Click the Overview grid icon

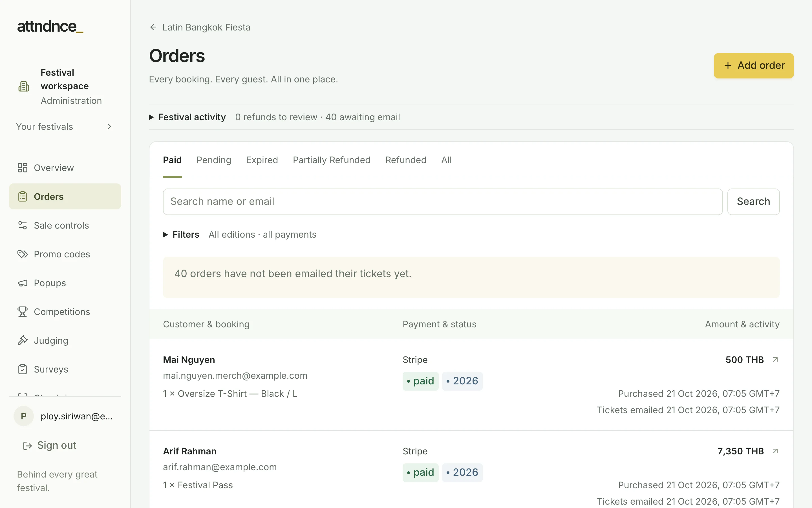coord(23,168)
